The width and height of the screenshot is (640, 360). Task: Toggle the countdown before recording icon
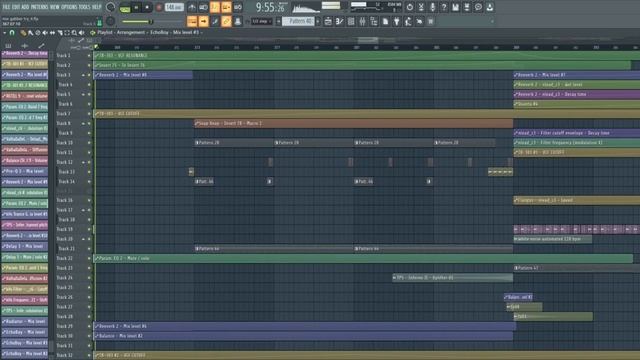pyautogui.click(x=215, y=7)
